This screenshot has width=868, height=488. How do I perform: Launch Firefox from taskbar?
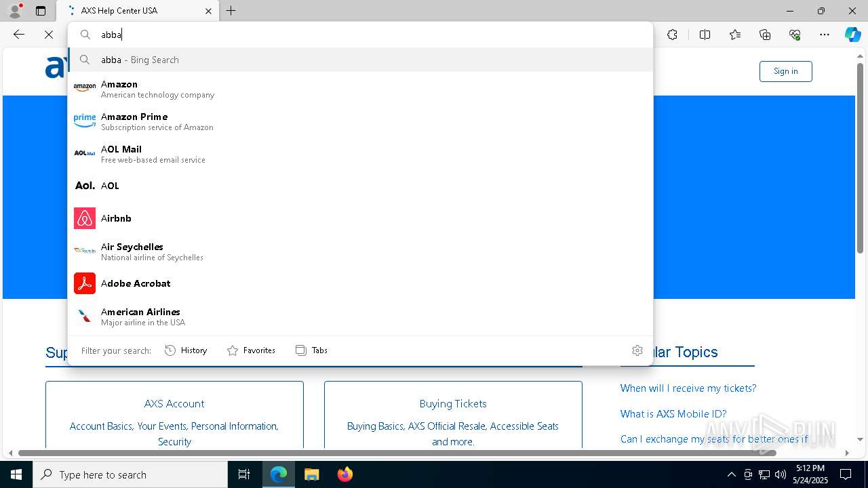(344, 474)
